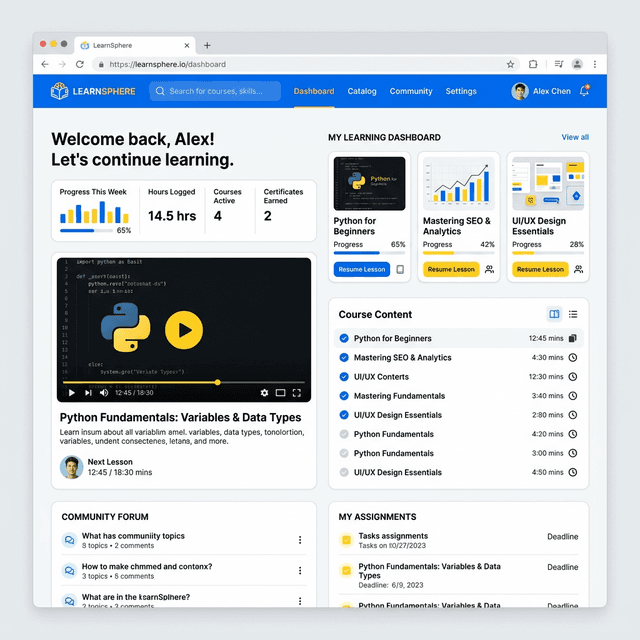The image size is (640, 640).
Task: Open the browser three-dot menu
Action: point(595,64)
